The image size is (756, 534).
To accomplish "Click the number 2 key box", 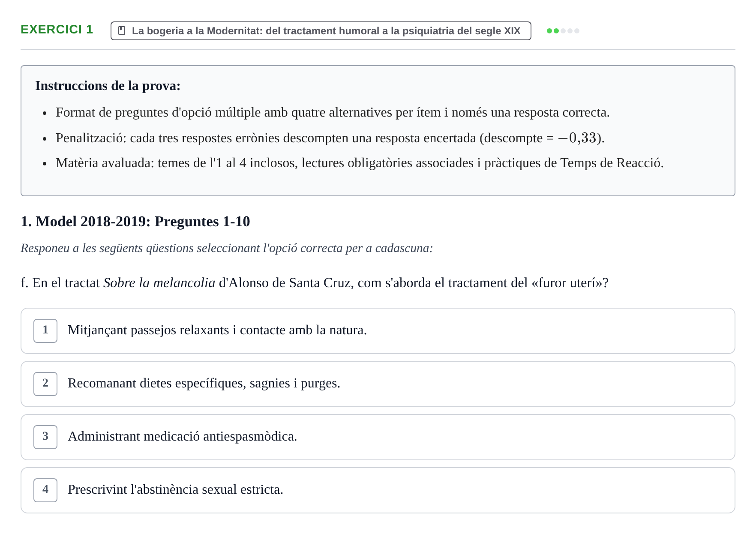I will (x=45, y=384).
